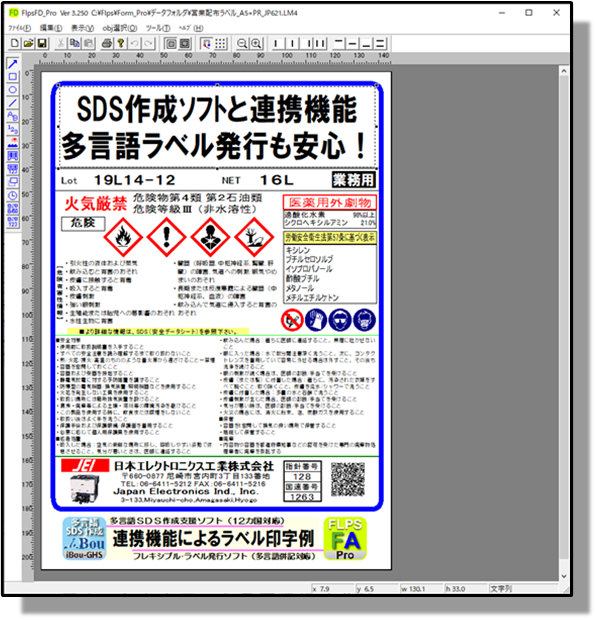The image size is (596, 620).
Task: Select the iBou-GHS logo image
Action: [x=84, y=538]
